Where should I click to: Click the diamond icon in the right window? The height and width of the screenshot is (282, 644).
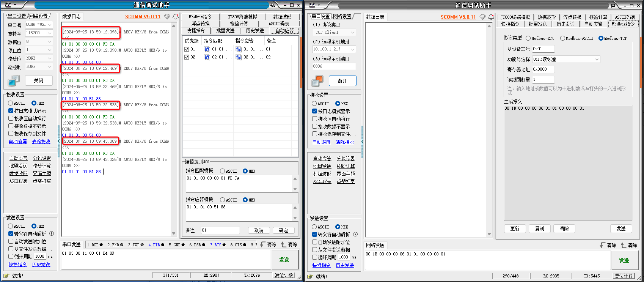[x=482, y=17]
